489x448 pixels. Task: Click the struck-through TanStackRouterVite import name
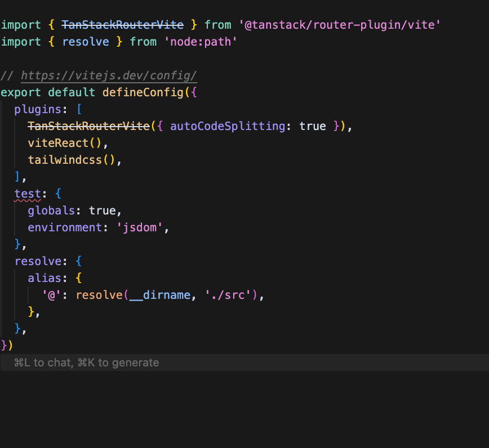tap(123, 25)
